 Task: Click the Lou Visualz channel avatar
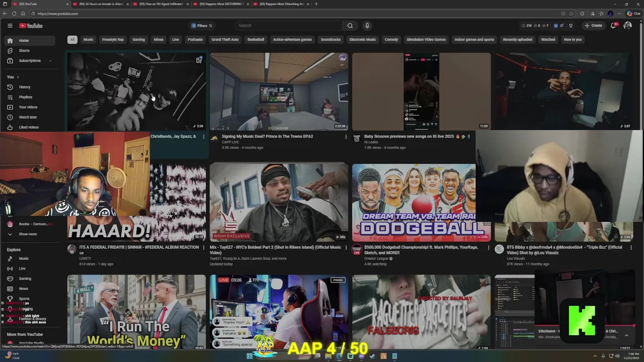coord(499,249)
